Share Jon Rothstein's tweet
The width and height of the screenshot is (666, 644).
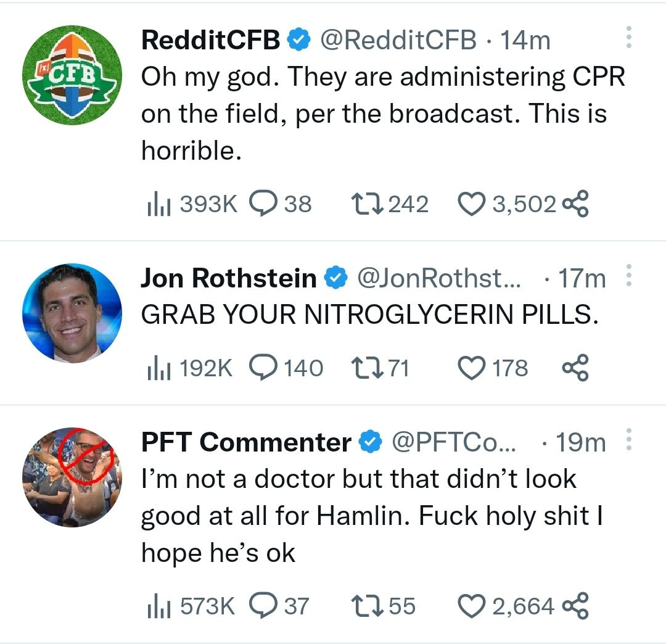click(x=576, y=368)
